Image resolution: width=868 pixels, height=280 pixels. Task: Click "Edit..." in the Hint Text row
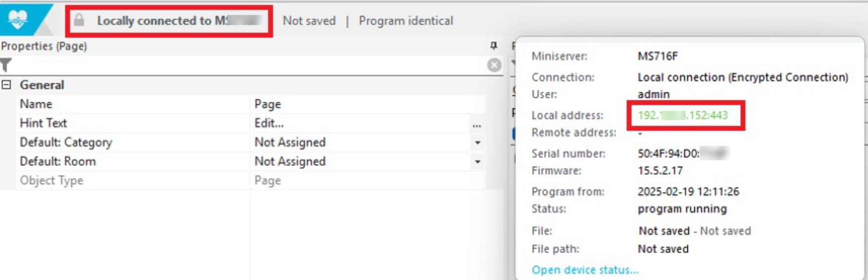pos(269,123)
